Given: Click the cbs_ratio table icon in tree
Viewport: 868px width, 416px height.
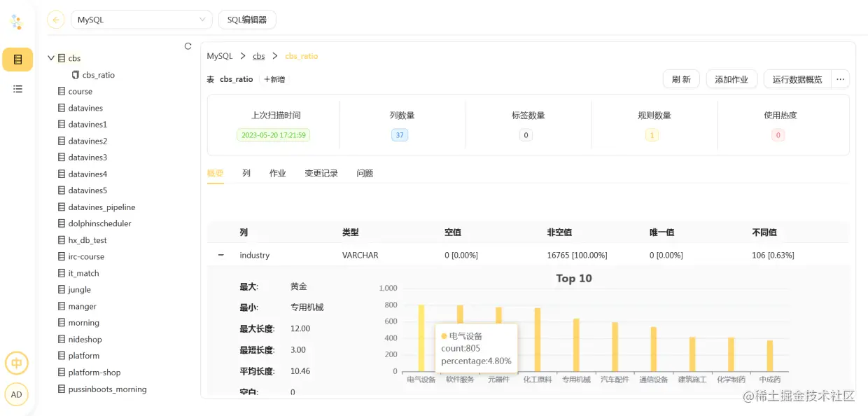Looking at the screenshot, I should (76, 75).
